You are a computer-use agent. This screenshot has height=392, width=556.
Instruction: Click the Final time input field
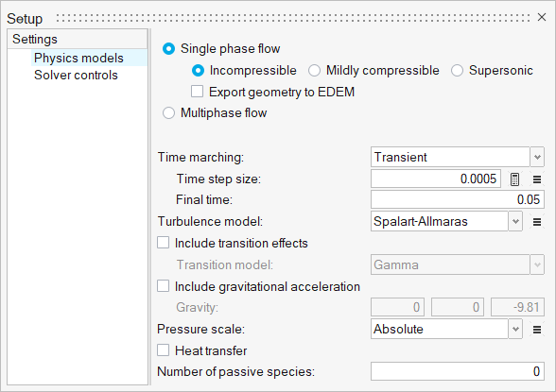(x=458, y=199)
